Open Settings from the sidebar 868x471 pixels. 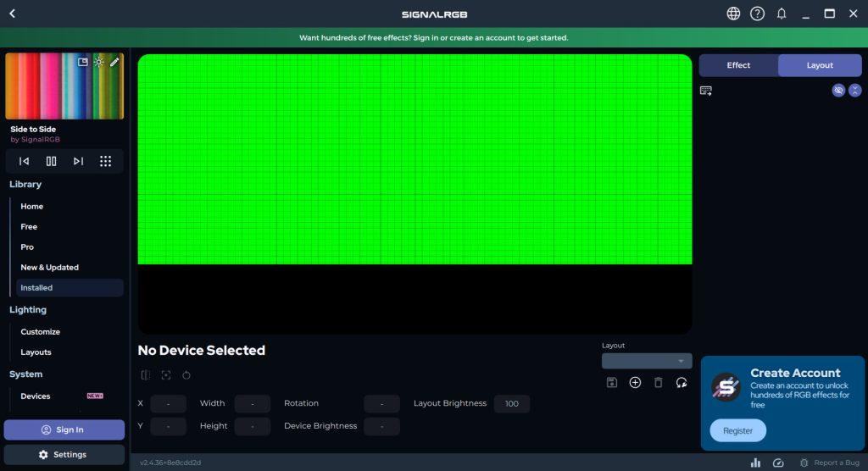[64, 454]
